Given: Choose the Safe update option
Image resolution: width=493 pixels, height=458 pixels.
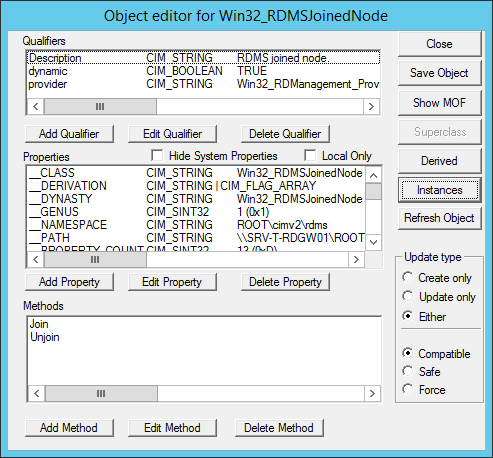Looking at the screenshot, I should 407,371.
